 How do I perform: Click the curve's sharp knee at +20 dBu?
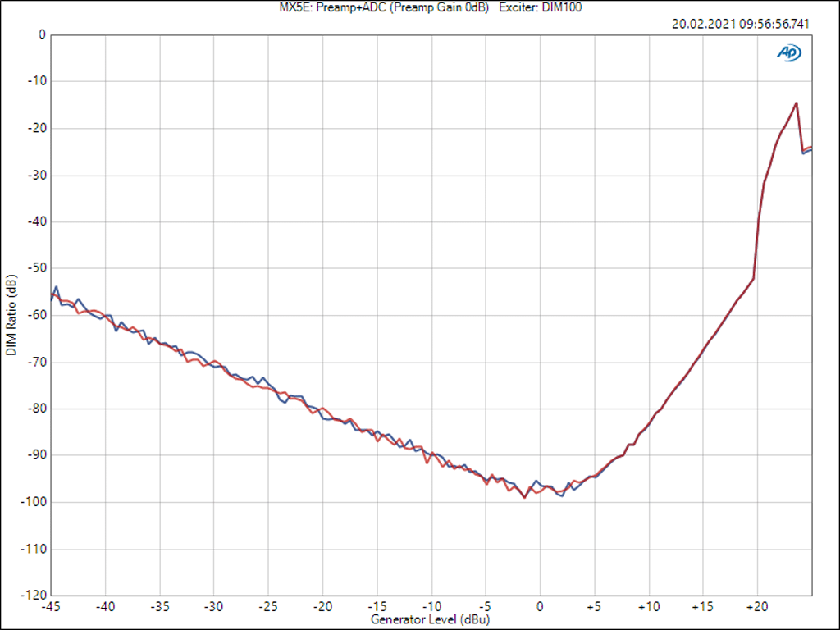(753, 278)
